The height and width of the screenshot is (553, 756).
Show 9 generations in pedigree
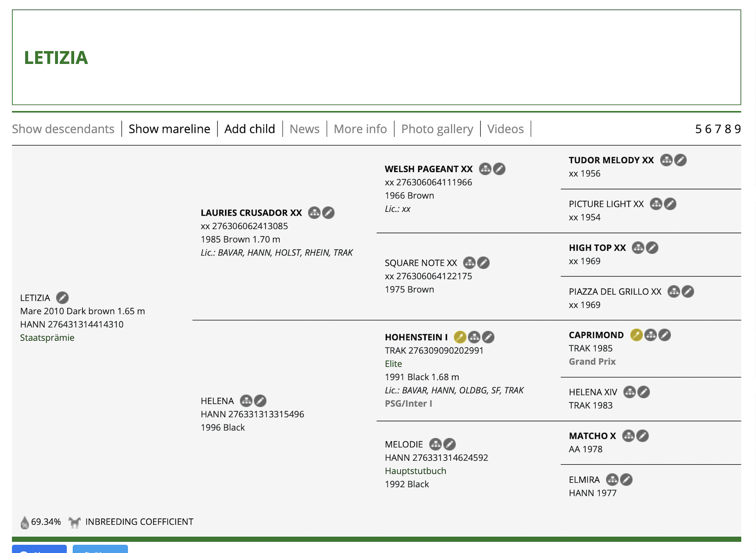[738, 129]
